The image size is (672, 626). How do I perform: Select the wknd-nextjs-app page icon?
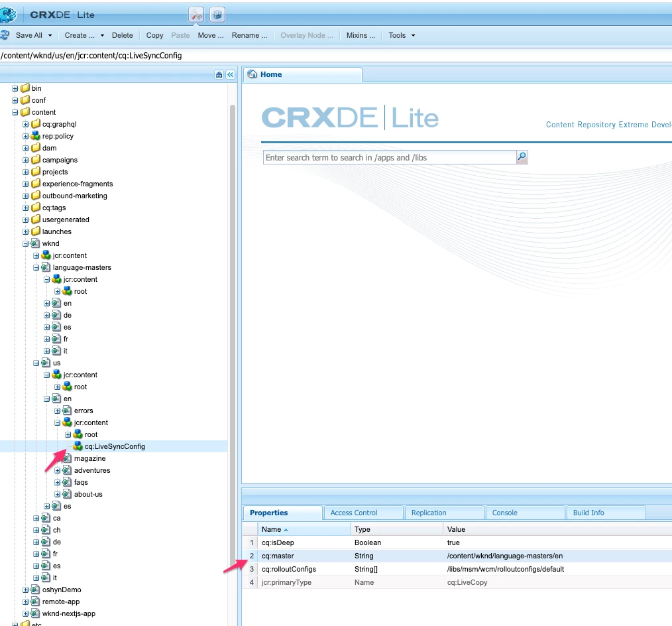36,613
